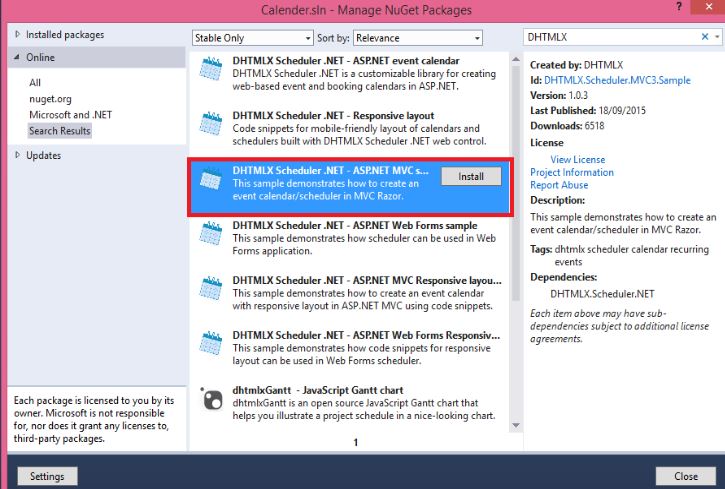Click the ASP.NET event calendar package icon
Image resolution: width=725 pixels, height=489 pixels.
(211, 68)
